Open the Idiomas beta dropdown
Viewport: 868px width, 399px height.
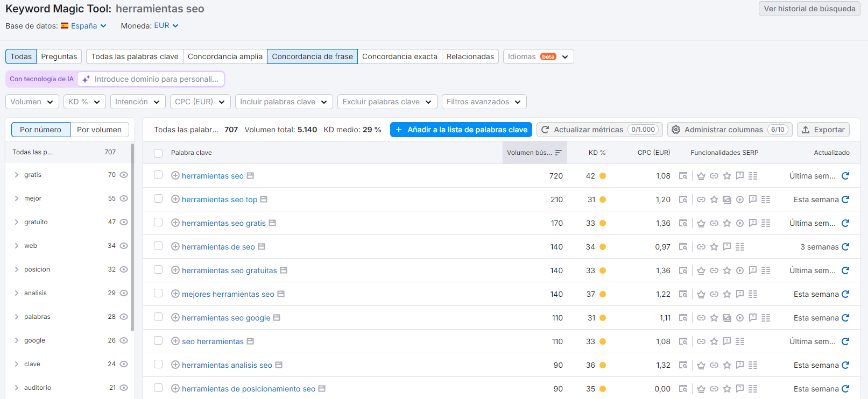(x=539, y=56)
